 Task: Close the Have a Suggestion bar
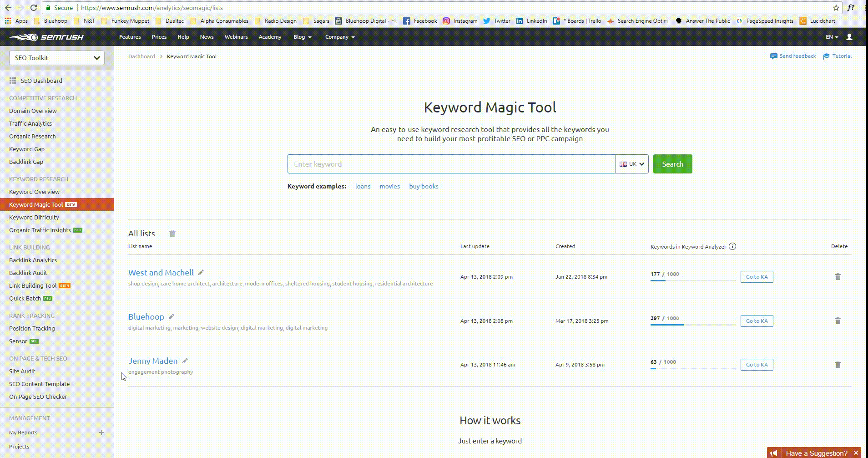(x=856, y=453)
